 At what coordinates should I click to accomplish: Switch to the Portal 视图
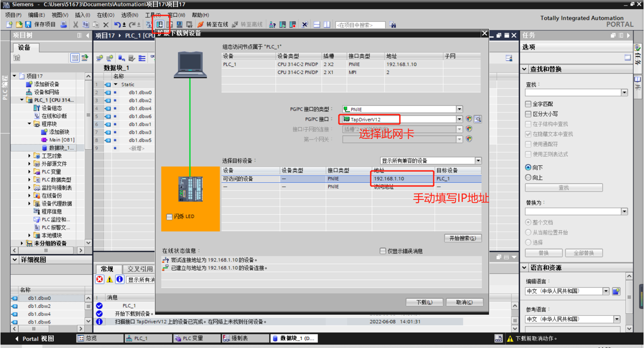(x=34, y=339)
